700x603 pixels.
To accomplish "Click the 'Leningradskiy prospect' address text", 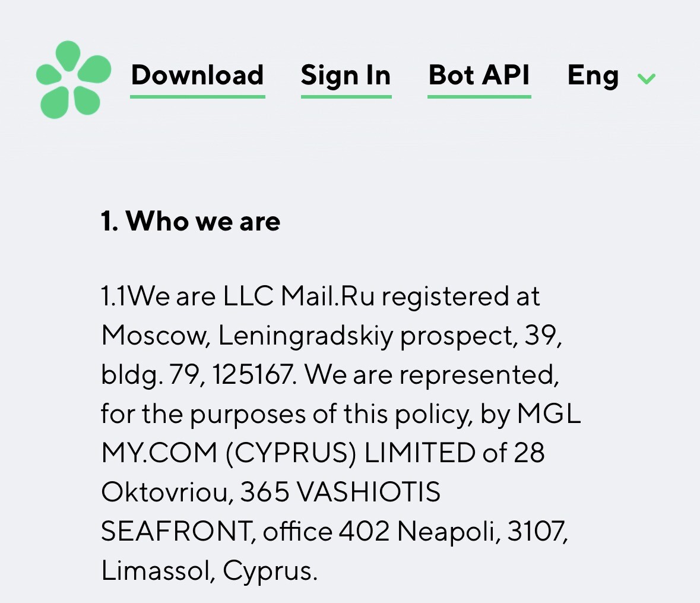I will click(368, 336).
